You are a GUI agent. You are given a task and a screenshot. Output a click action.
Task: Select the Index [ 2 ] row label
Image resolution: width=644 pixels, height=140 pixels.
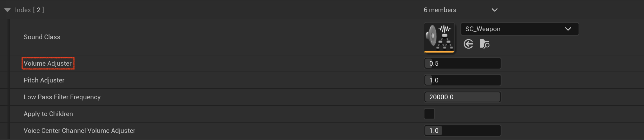[29, 10]
